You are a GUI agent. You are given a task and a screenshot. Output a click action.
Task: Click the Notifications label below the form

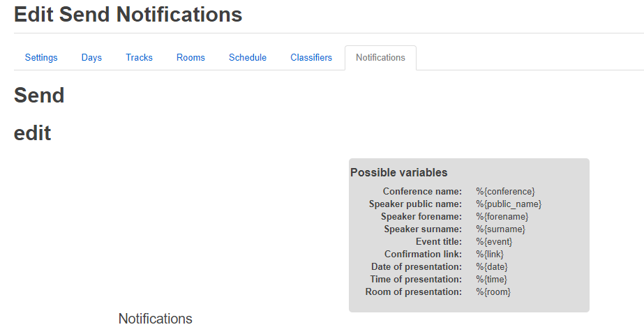pos(155,319)
